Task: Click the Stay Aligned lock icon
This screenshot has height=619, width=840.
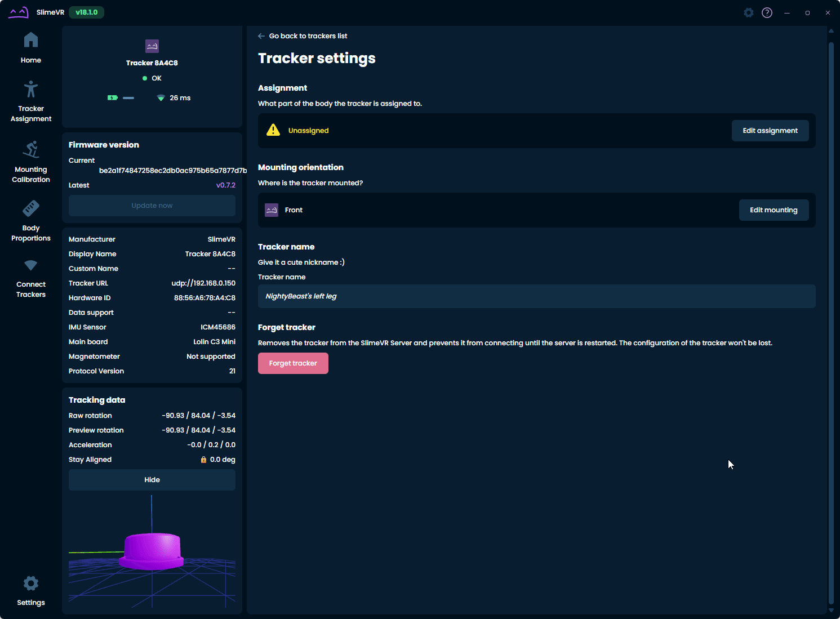Action: 203,460
